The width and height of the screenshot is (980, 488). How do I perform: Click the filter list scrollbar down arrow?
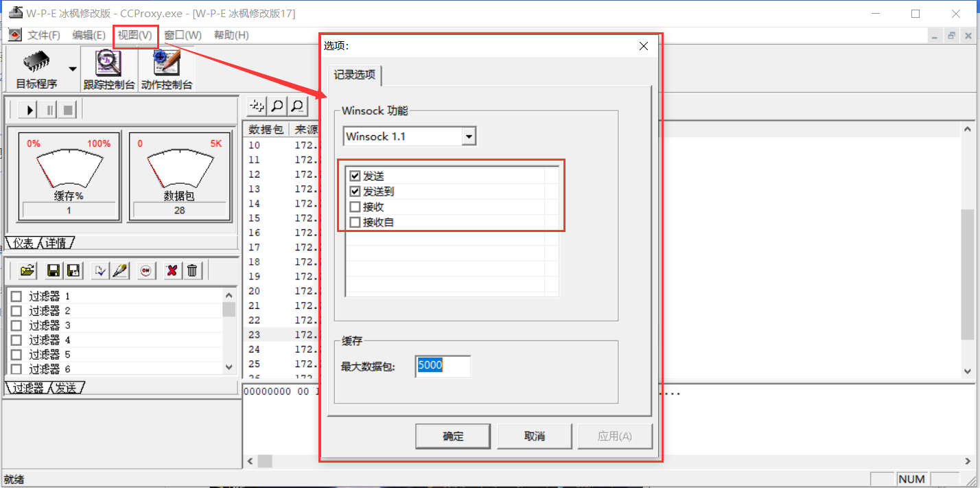pos(229,367)
